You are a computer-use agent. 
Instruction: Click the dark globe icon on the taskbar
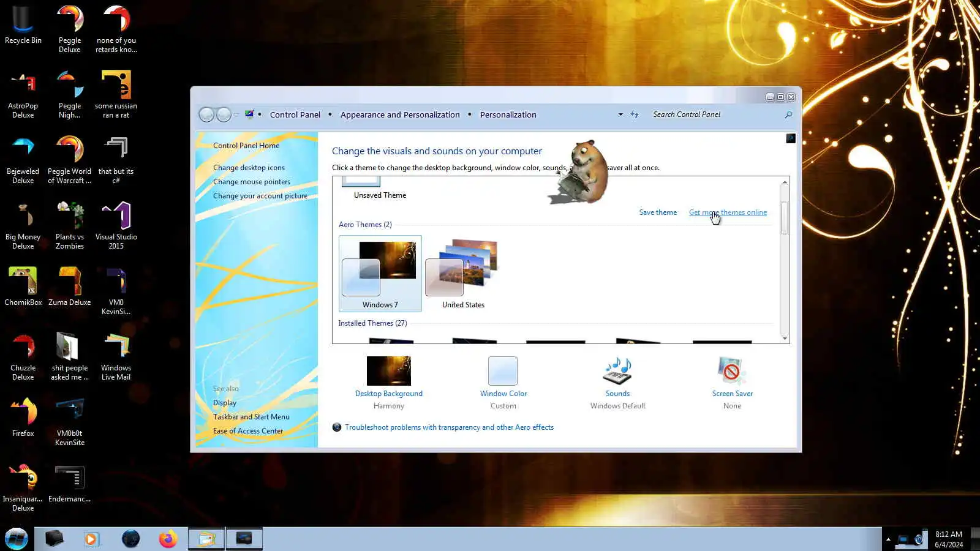(x=130, y=539)
